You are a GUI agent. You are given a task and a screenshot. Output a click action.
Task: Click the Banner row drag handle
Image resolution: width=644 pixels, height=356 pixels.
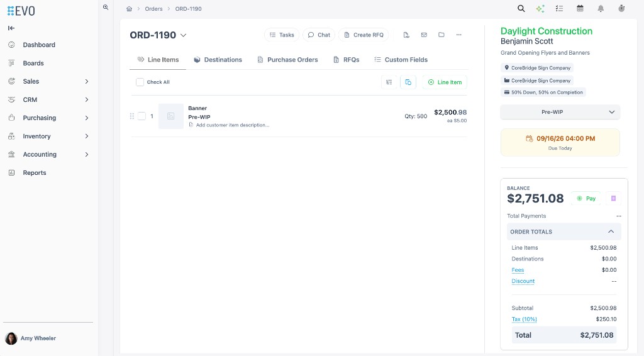132,116
